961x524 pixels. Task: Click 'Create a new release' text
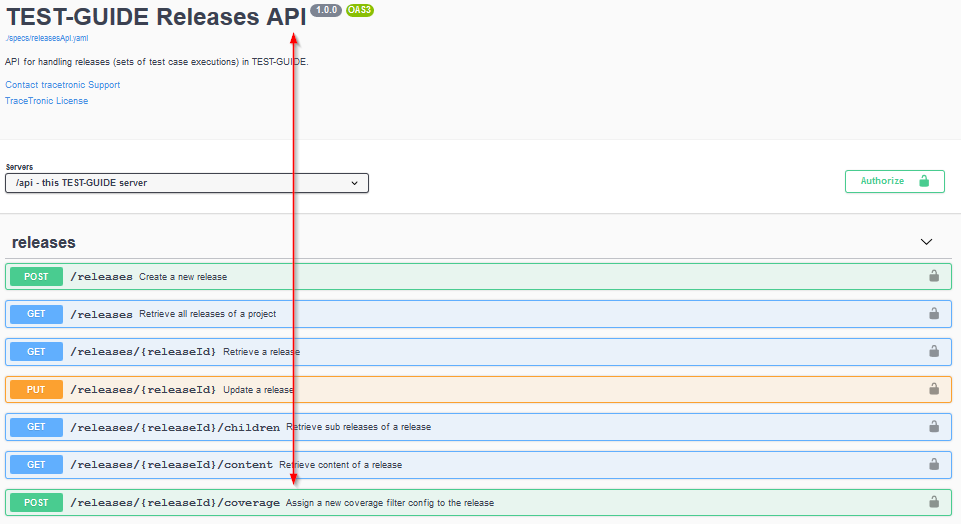(183, 277)
